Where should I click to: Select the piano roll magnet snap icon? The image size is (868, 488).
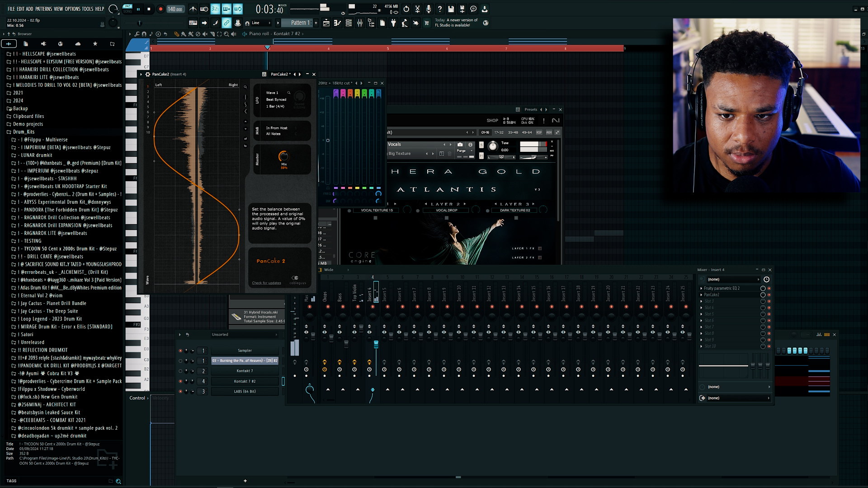(144, 34)
